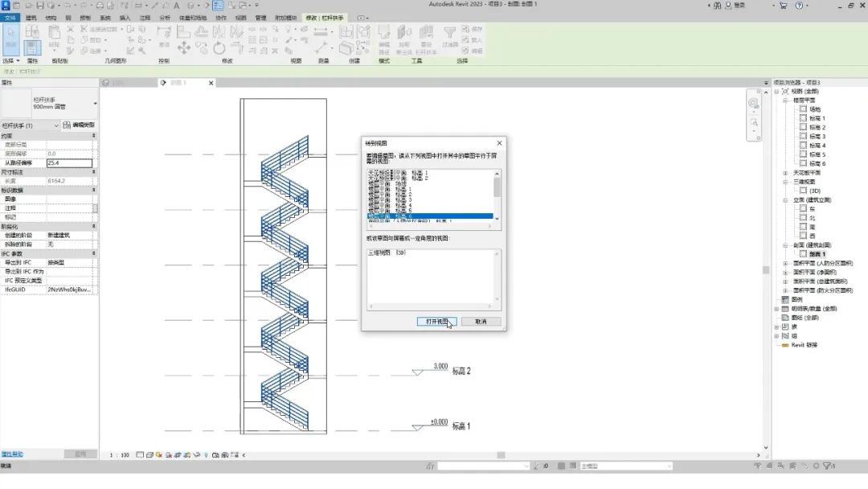Expand the 天花板平面 ceiling plans node

point(785,173)
